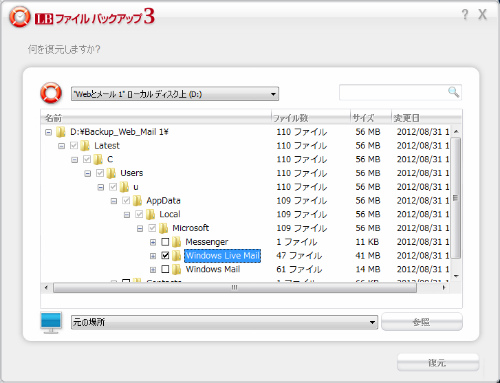The image size is (500, 383).
Task: Sort by the サイズ column header
Action: 370,118
